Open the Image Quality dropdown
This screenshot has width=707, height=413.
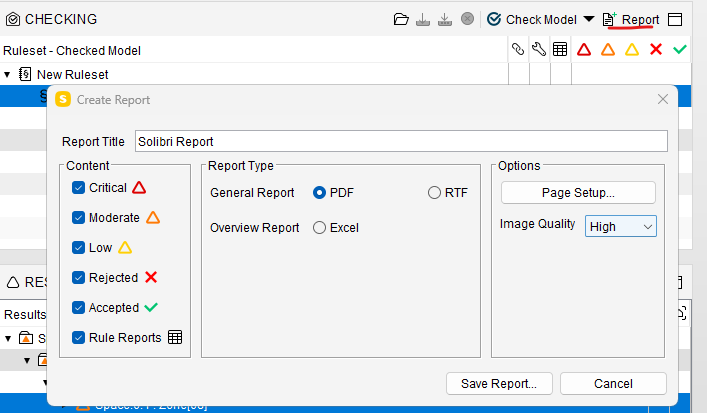point(621,226)
